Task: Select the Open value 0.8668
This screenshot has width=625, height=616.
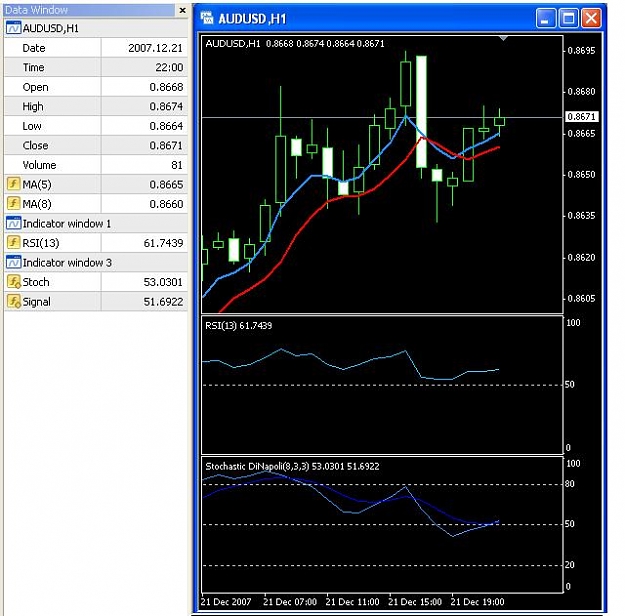Action: click(x=166, y=87)
